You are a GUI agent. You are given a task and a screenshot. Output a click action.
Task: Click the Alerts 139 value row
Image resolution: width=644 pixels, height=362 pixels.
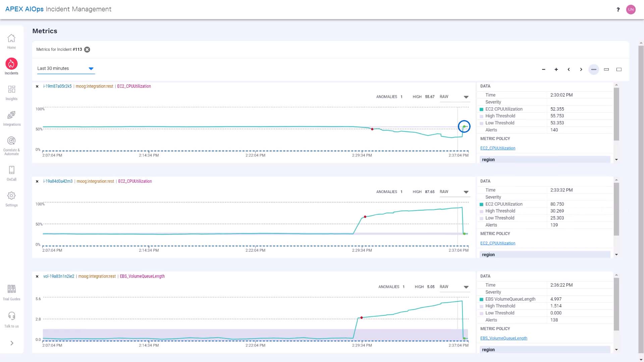pos(545,225)
